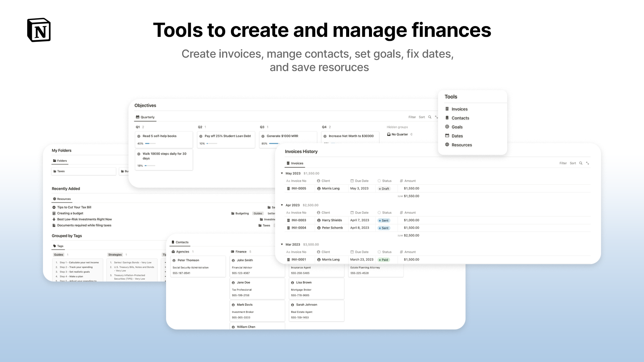Image resolution: width=644 pixels, height=362 pixels.
Task: Click the Goals target icon in Tools
Action: click(447, 127)
